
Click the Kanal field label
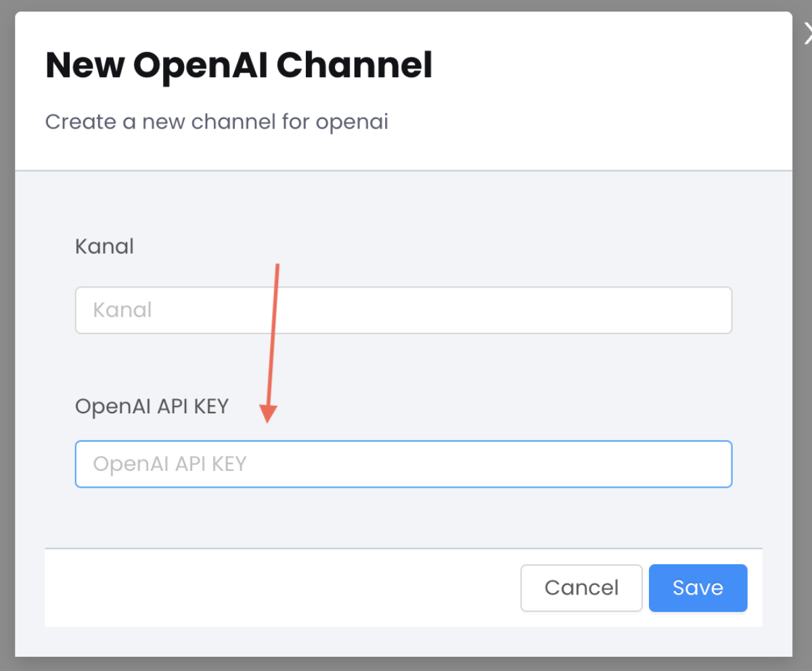coord(104,246)
